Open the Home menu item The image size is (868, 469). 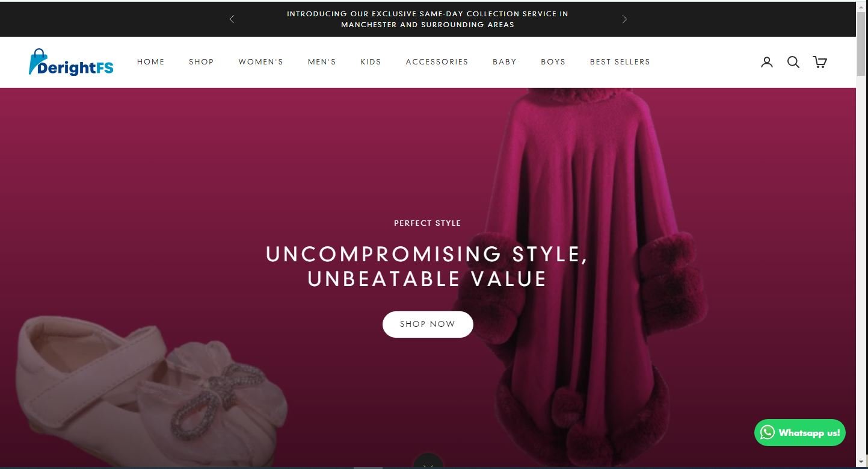[x=151, y=62]
